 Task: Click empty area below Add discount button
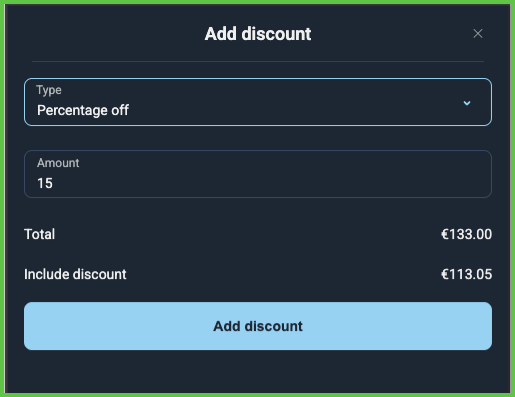(x=258, y=372)
